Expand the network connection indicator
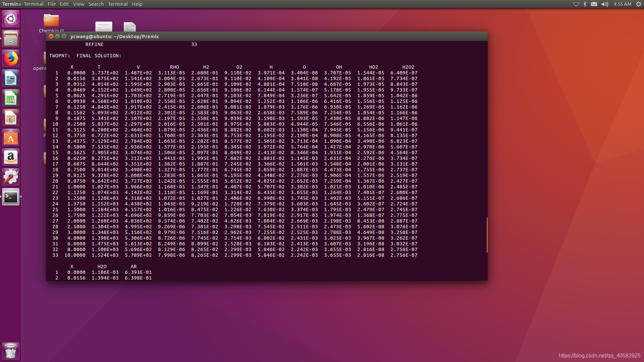Screen dimensions: 644x362 point(576,4)
